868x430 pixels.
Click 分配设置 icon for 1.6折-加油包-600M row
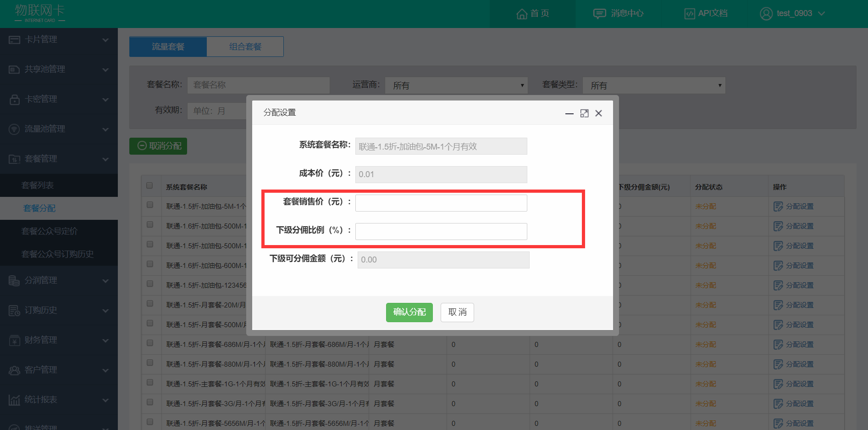click(x=778, y=266)
